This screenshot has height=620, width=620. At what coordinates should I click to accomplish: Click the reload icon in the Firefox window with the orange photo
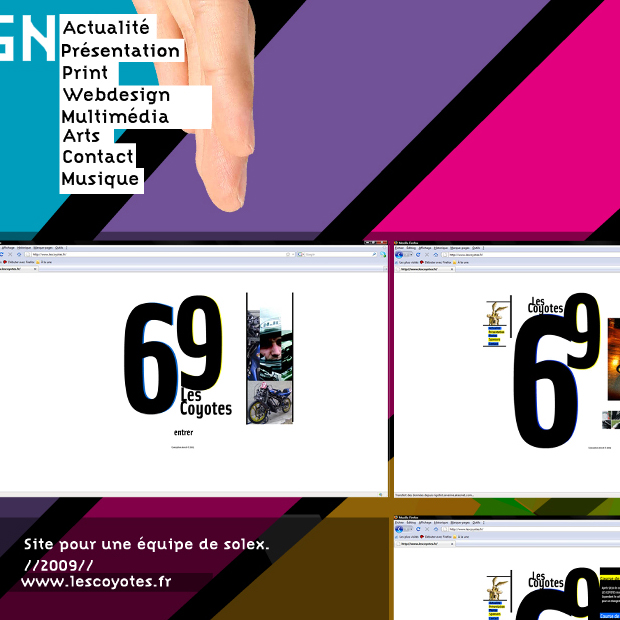(x=418, y=255)
